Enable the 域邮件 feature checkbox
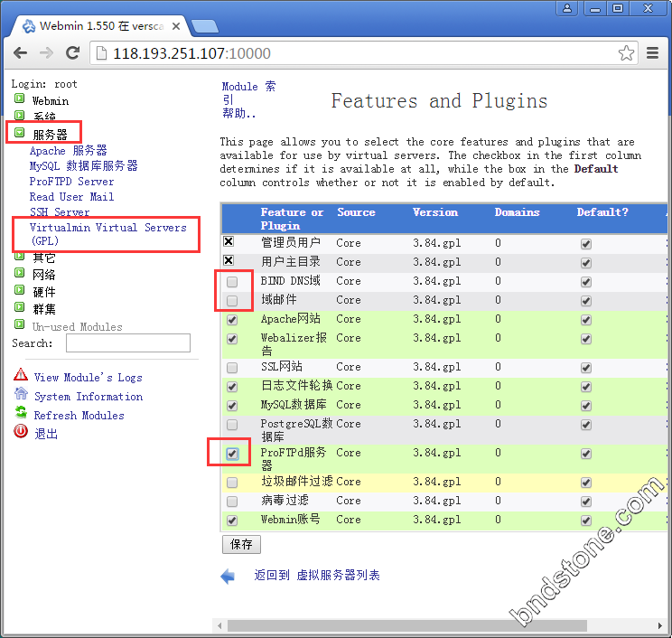 (x=232, y=301)
